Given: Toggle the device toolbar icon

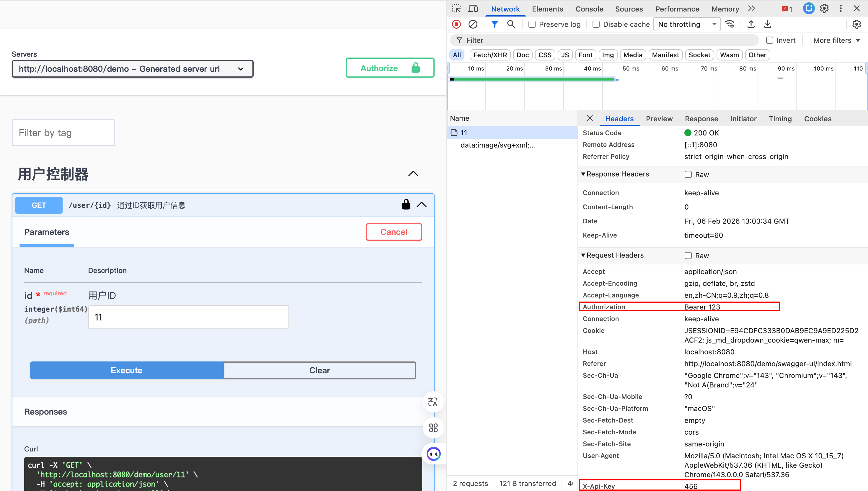Looking at the screenshot, I should coord(473,9).
